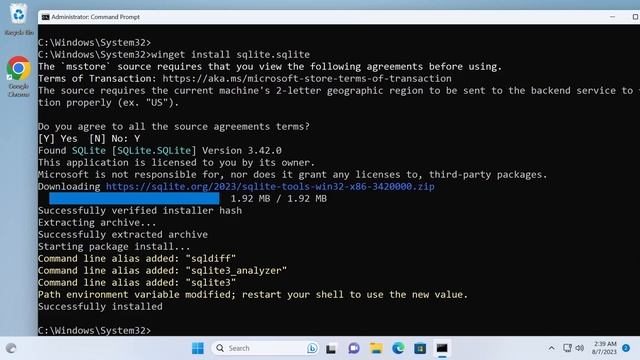This screenshot has height=360, width=640.
Task: Click the '1.92 MB / 1.92 MB' size text
Action: [279, 199]
